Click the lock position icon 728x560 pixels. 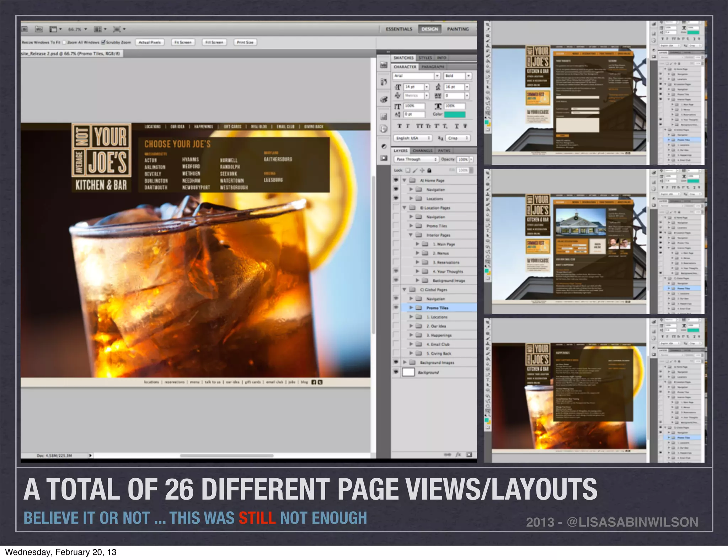(x=422, y=170)
